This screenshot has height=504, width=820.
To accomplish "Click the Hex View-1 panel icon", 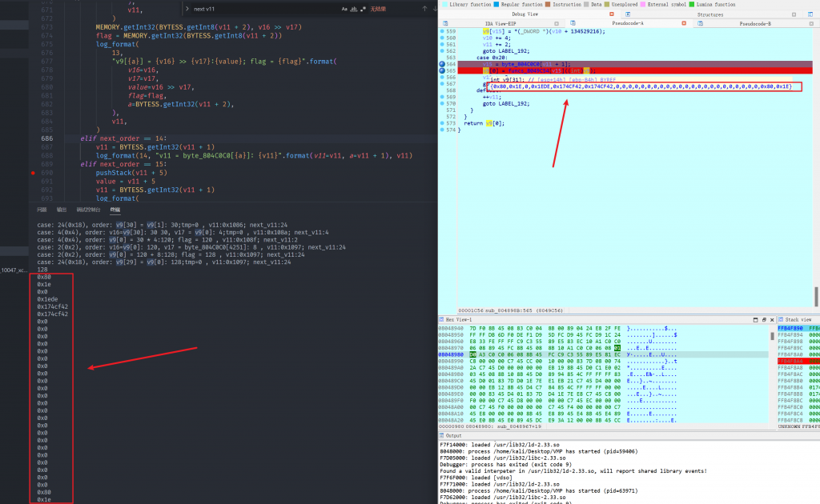I will 442,319.
